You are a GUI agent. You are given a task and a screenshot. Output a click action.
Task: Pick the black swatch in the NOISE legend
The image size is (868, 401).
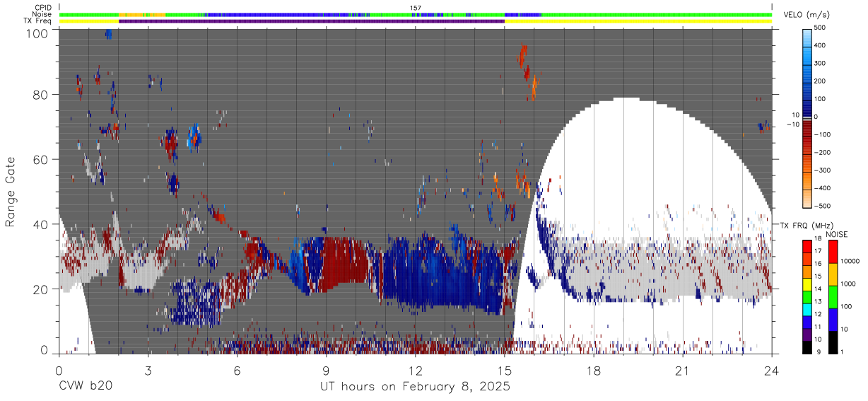(x=833, y=342)
